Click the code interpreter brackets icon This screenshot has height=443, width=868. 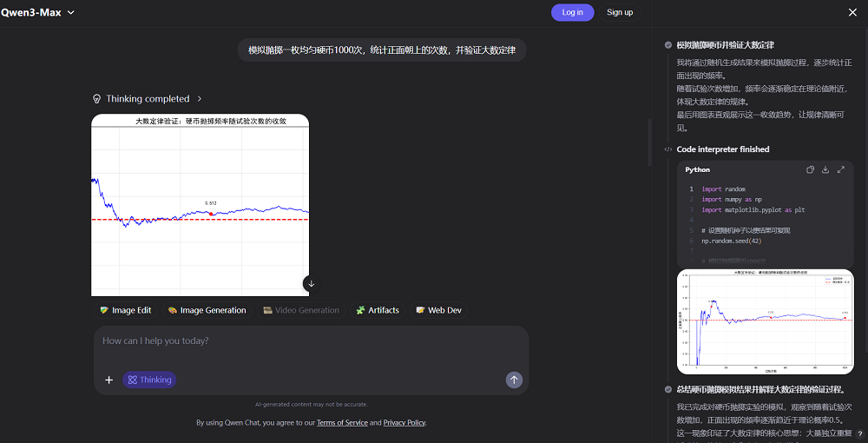(668, 149)
